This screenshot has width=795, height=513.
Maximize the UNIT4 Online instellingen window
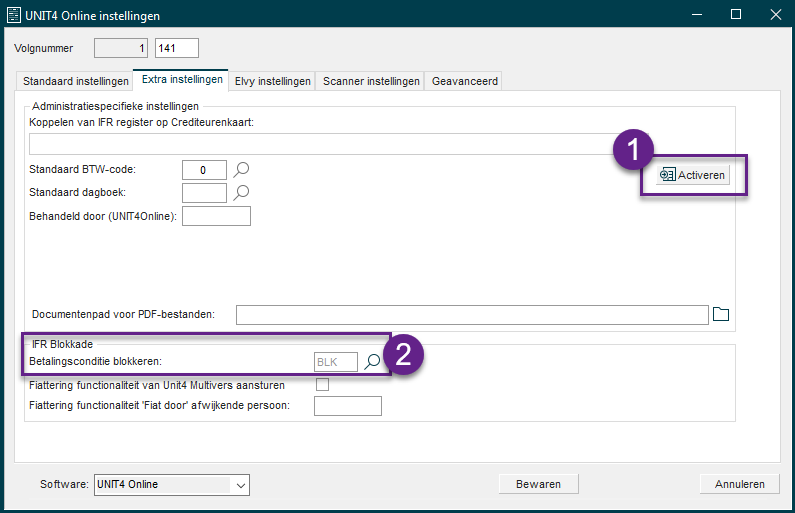click(736, 15)
